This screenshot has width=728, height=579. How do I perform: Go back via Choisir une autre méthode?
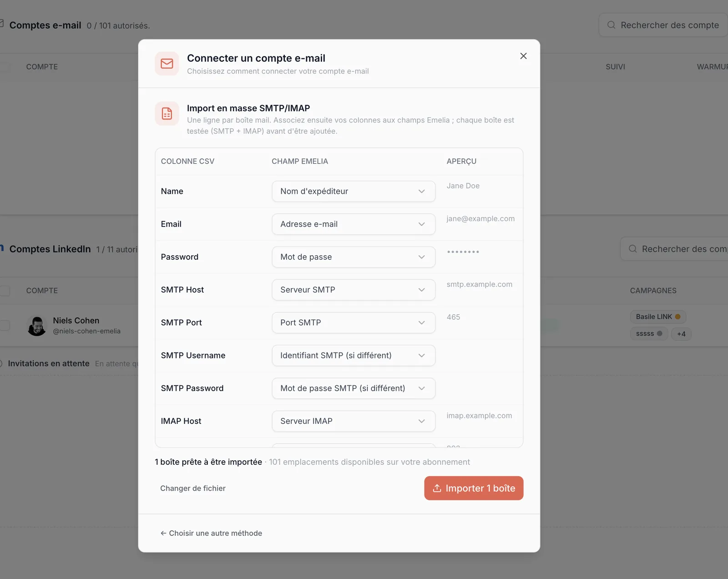click(x=211, y=533)
